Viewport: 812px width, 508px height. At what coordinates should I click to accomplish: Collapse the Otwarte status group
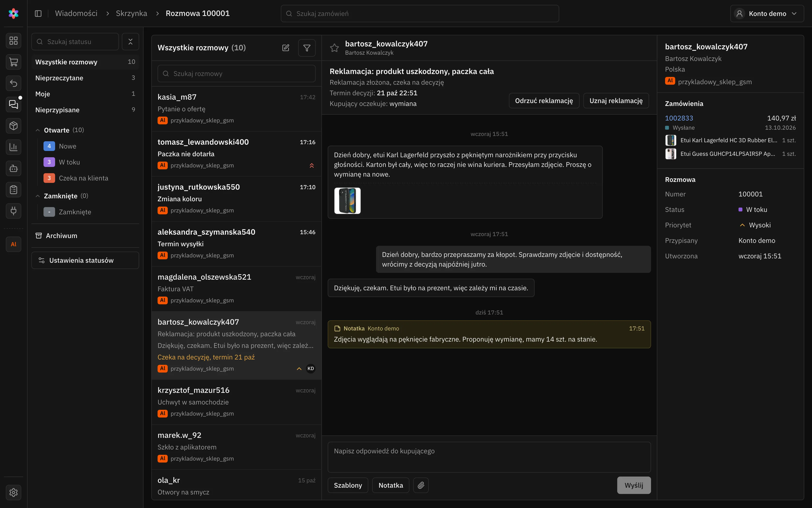38,130
